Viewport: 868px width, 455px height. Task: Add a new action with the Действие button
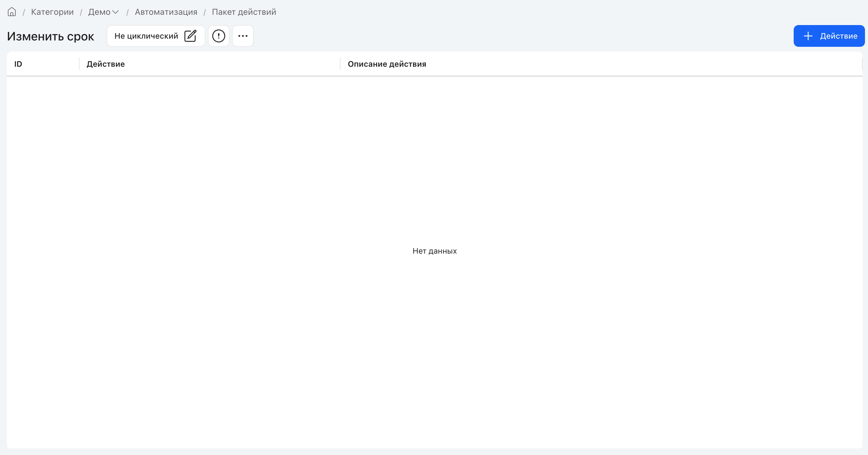tap(829, 36)
